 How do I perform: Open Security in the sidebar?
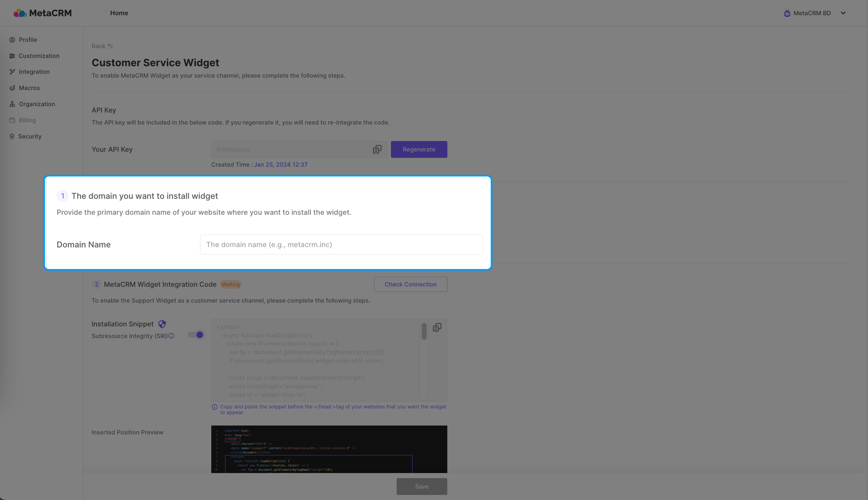pyautogui.click(x=30, y=136)
